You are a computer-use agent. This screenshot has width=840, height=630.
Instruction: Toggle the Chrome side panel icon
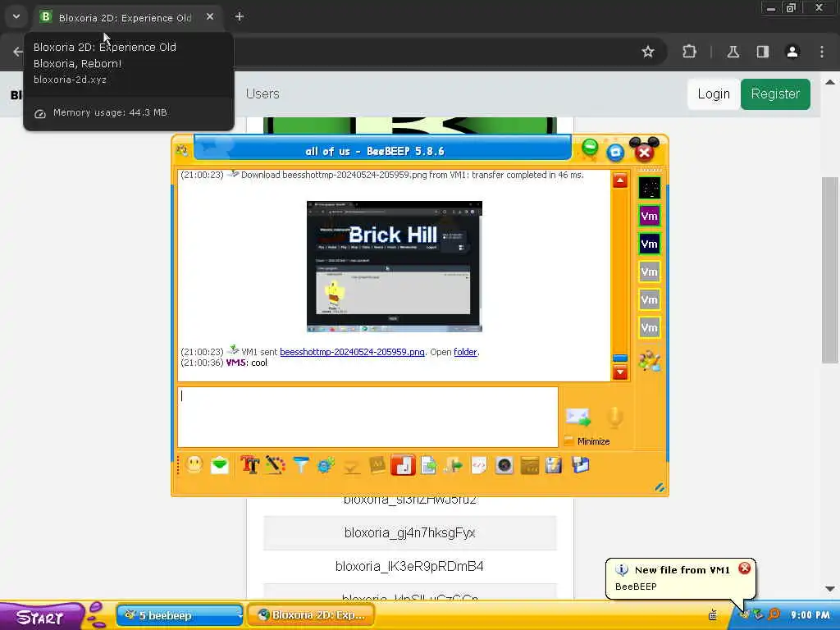point(762,52)
